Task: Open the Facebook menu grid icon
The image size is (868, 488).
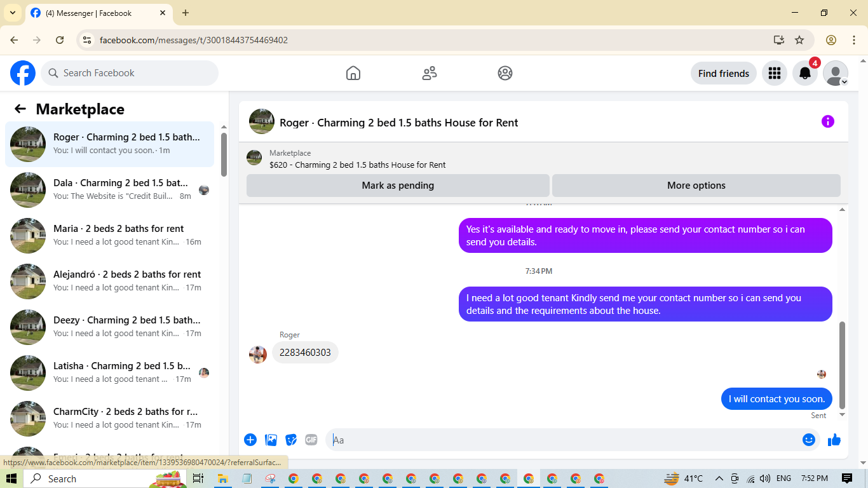Action: click(774, 73)
